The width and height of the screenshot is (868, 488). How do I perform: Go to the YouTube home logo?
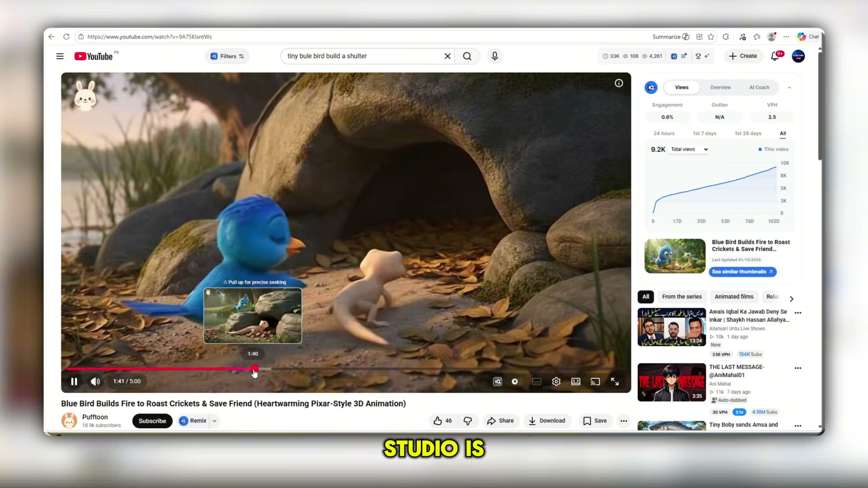(94, 56)
